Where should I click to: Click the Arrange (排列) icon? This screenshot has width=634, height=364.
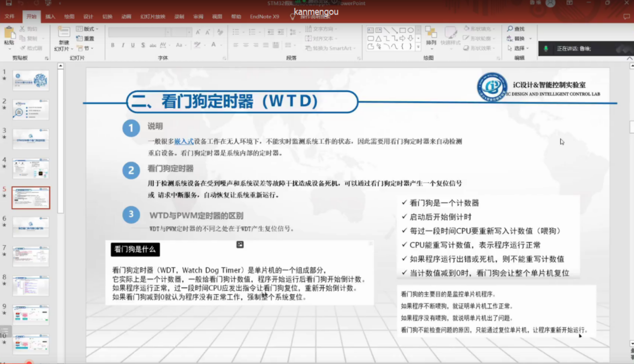[x=431, y=33]
